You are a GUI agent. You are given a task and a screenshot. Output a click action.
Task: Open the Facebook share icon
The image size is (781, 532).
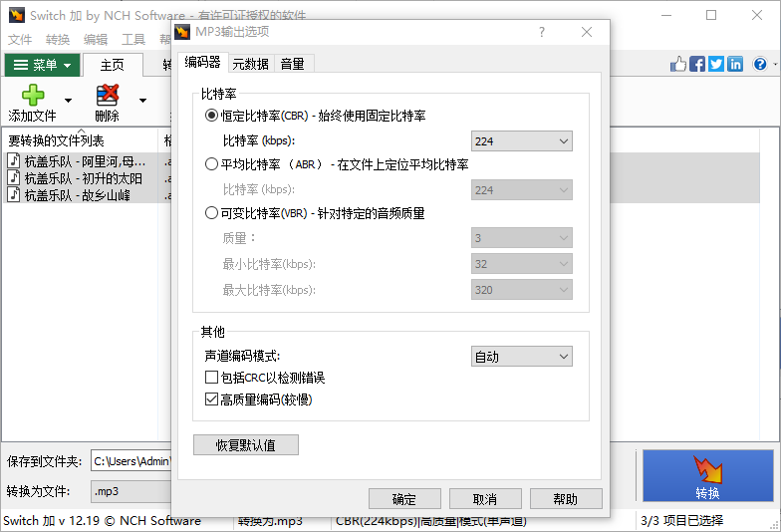point(697,64)
